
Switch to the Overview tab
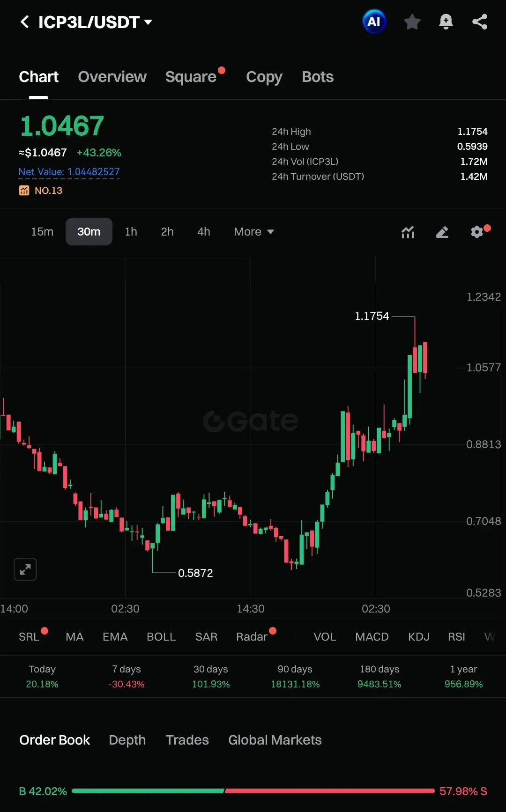tap(112, 77)
